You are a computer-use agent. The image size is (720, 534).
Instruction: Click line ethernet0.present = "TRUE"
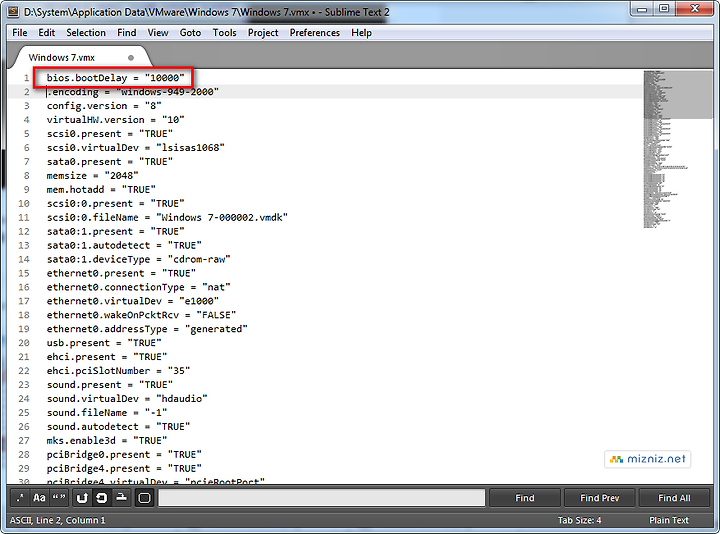[121, 273]
